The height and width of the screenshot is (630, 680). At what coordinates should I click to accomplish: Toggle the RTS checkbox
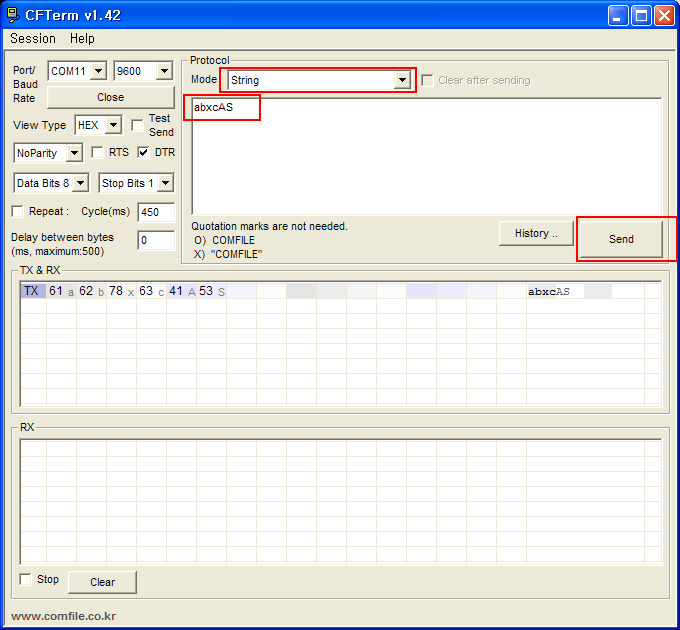98,153
